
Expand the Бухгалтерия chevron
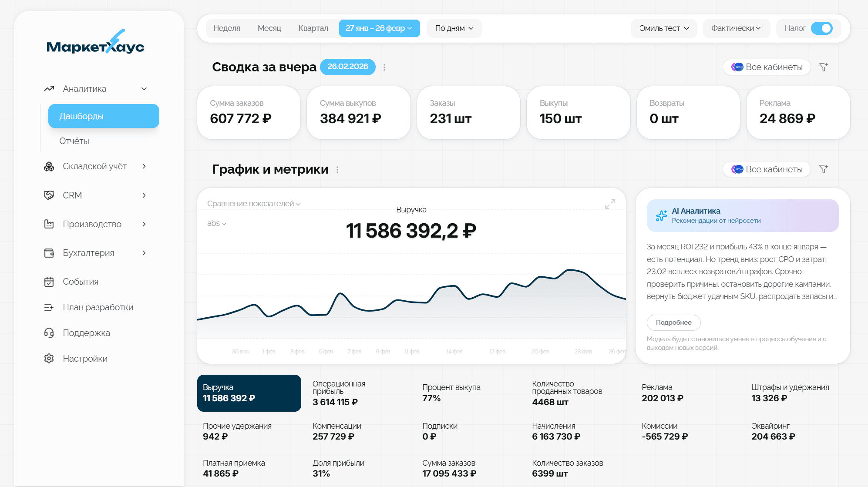144,253
